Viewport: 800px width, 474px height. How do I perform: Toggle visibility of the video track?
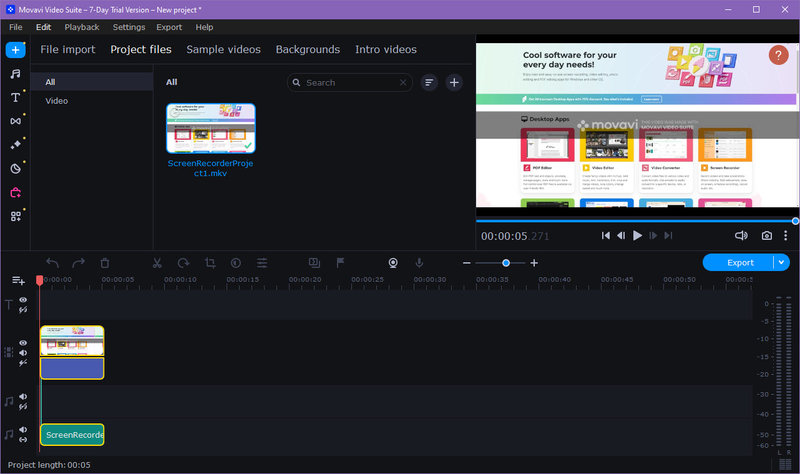coord(23,343)
